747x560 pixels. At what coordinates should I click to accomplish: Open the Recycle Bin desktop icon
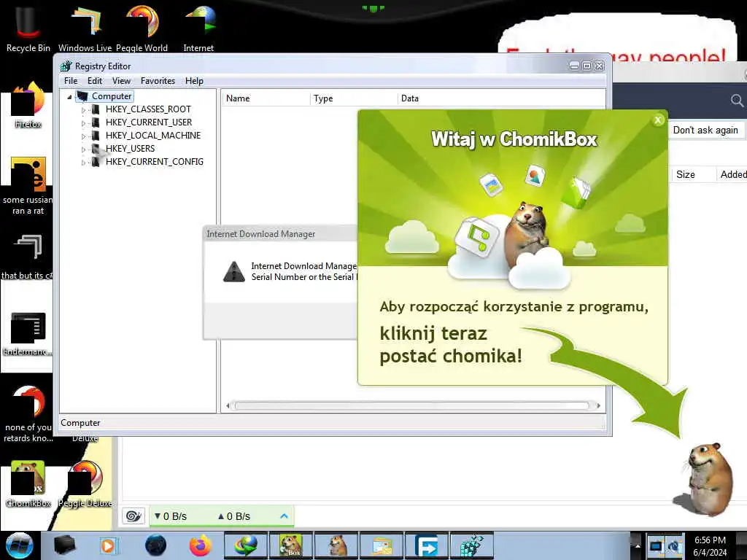click(x=28, y=28)
